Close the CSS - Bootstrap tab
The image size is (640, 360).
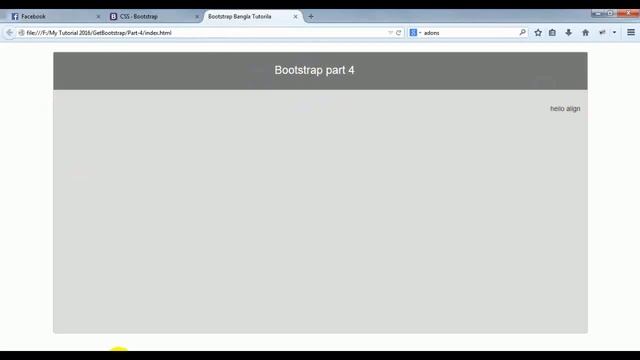pyautogui.click(x=197, y=17)
